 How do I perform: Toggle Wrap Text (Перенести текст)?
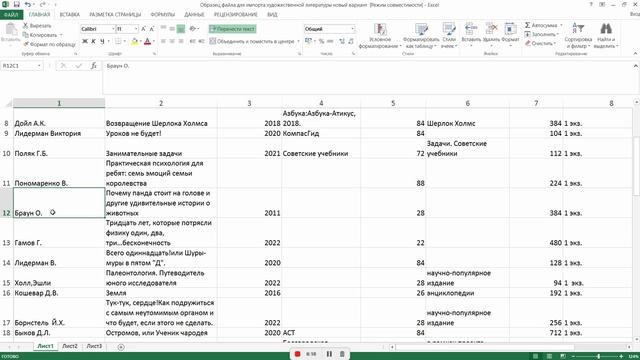click(x=233, y=29)
